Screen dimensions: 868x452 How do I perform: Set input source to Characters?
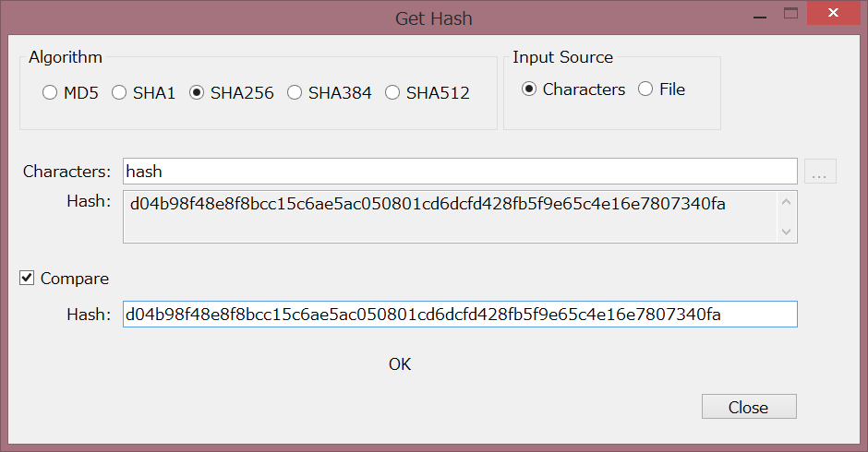tap(529, 89)
